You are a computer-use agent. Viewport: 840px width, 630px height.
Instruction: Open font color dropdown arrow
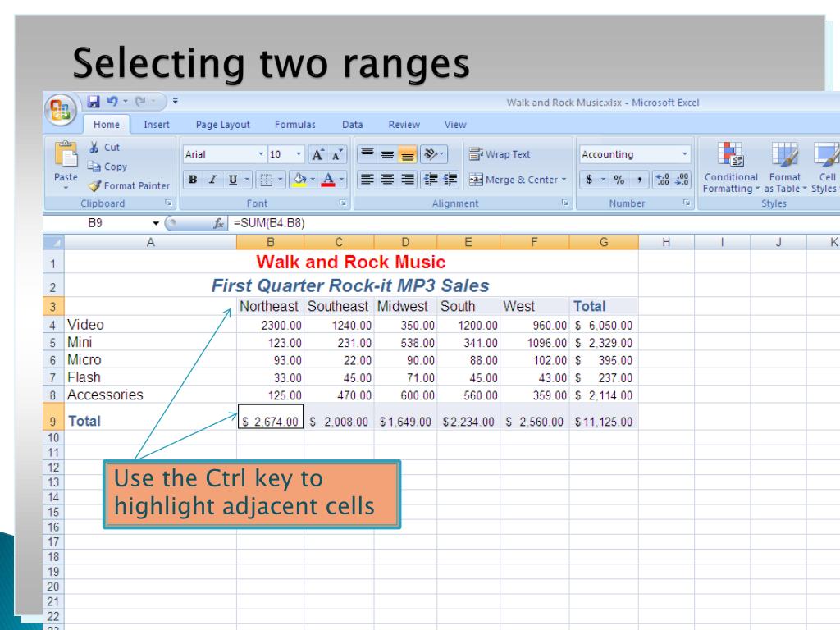[x=342, y=180]
